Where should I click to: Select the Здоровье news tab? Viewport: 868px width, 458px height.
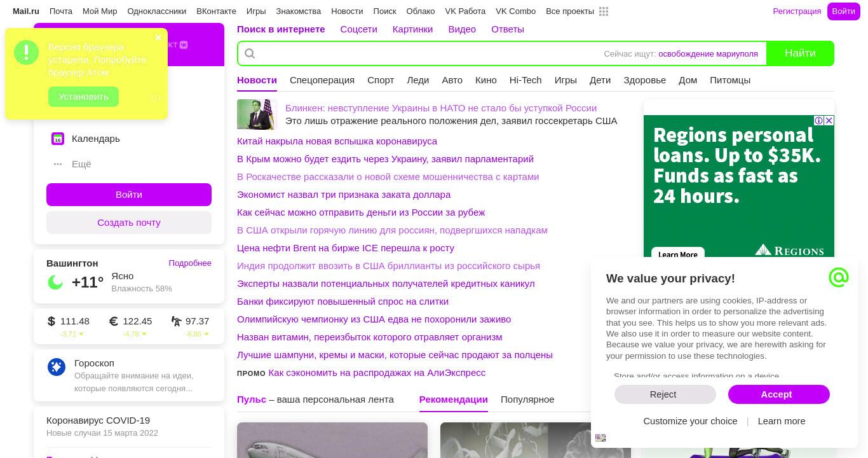point(645,80)
